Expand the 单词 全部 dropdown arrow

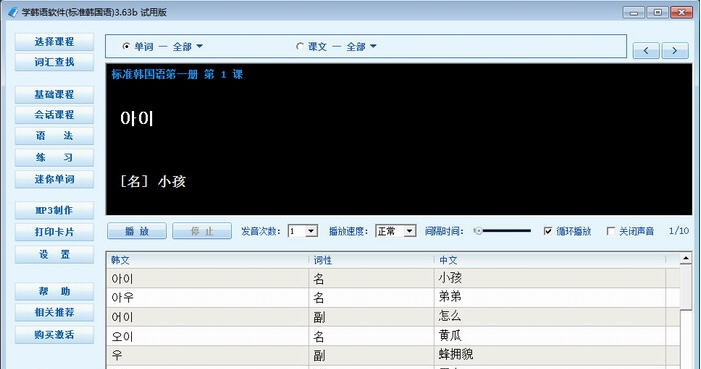tap(199, 47)
